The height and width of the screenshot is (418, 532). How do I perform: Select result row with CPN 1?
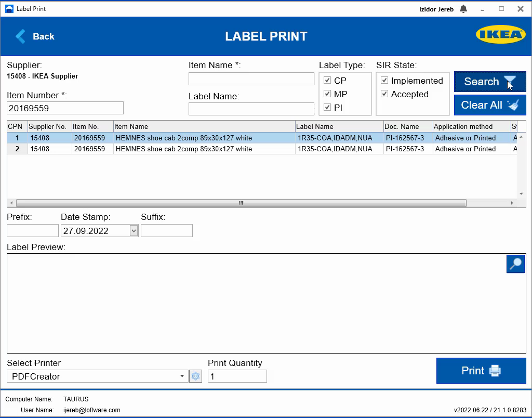[x=262, y=138]
